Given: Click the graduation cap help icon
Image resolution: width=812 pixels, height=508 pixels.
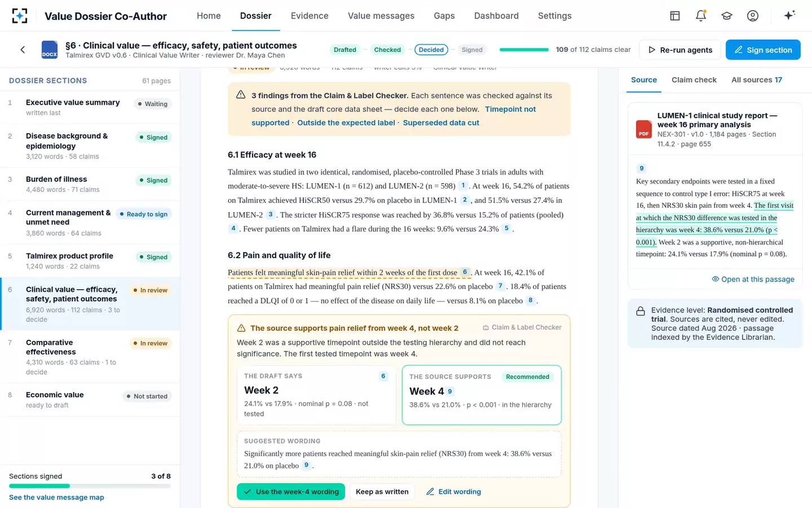Looking at the screenshot, I should (727, 16).
